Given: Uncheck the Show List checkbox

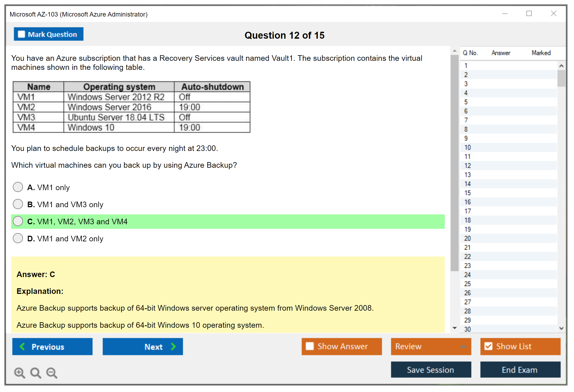Looking at the screenshot, I should pyautogui.click(x=488, y=346).
